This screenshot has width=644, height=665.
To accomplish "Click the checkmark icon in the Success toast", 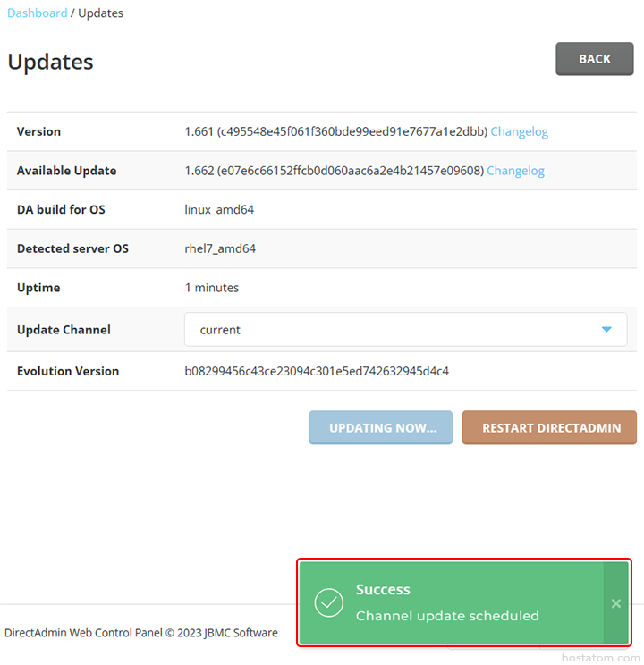I will [329, 603].
